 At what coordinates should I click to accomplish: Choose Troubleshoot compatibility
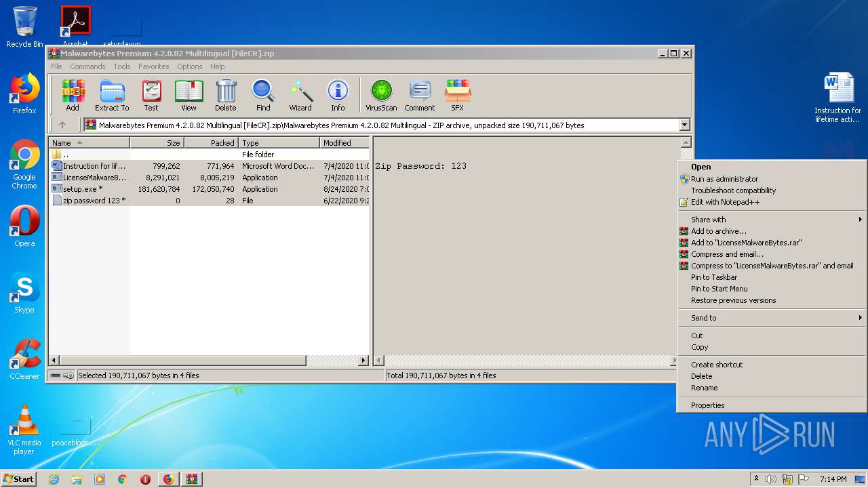772,190
